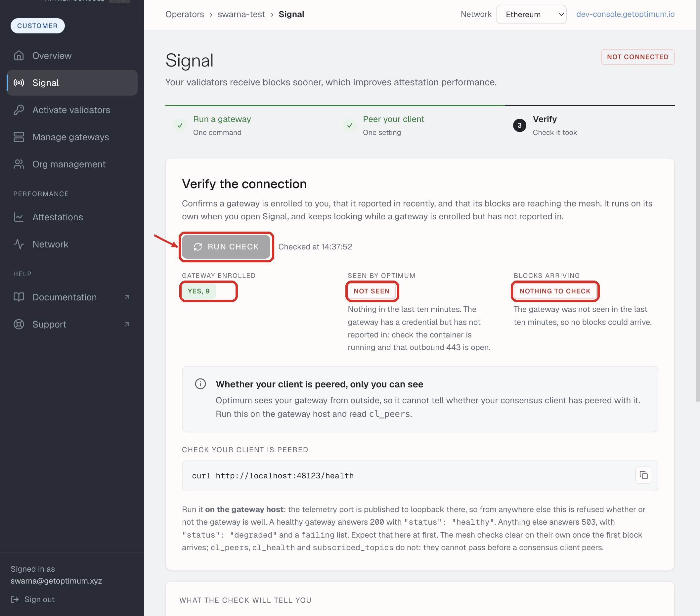Open Activate validators in the sidebar

pos(72,110)
